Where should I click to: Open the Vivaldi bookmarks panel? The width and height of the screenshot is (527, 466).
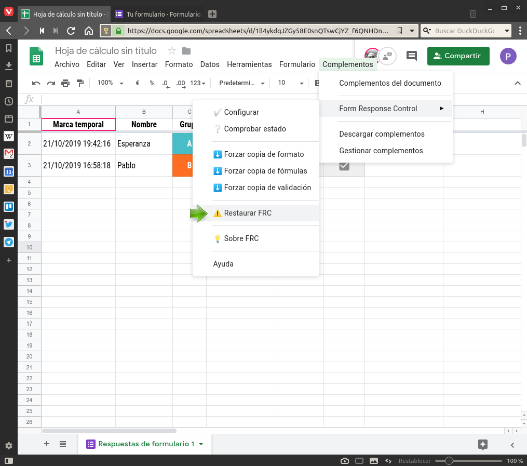[x=9, y=48]
